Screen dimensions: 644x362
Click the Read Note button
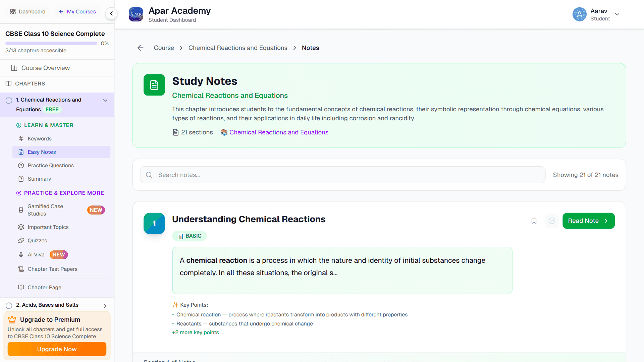click(588, 221)
